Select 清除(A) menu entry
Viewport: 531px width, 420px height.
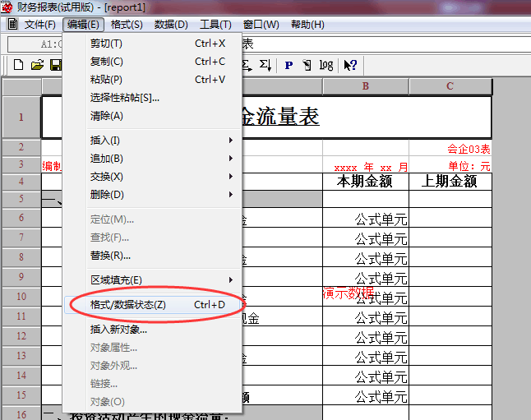point(152,116)
